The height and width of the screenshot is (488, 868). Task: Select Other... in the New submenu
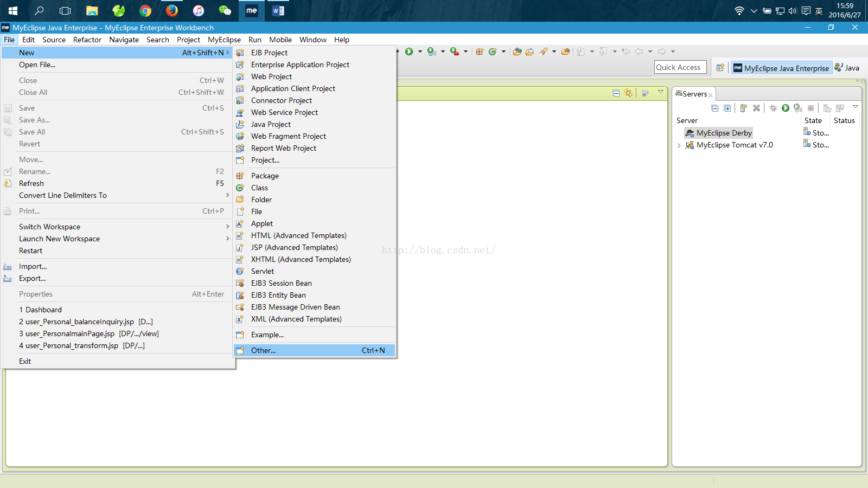[315, 350]
